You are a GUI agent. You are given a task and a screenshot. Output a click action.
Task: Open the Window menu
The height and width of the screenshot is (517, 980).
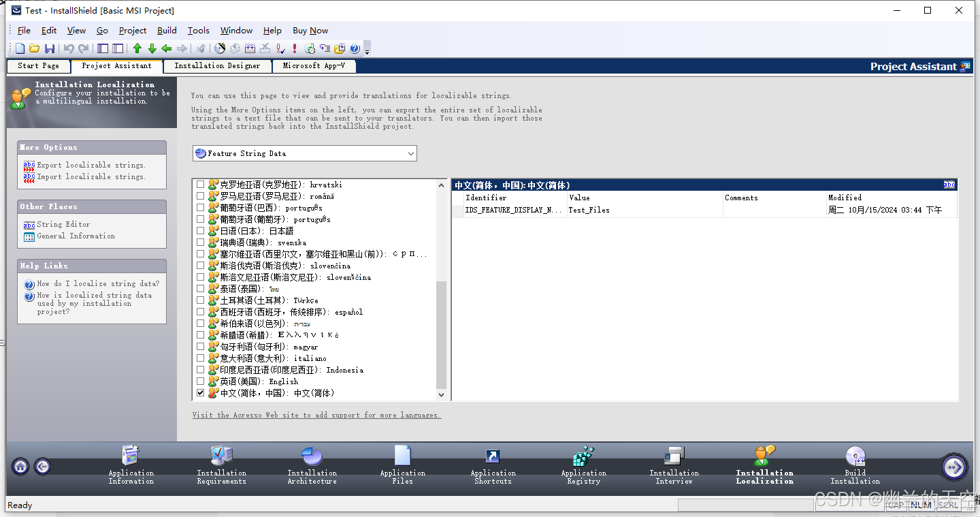tap(236, 30)
